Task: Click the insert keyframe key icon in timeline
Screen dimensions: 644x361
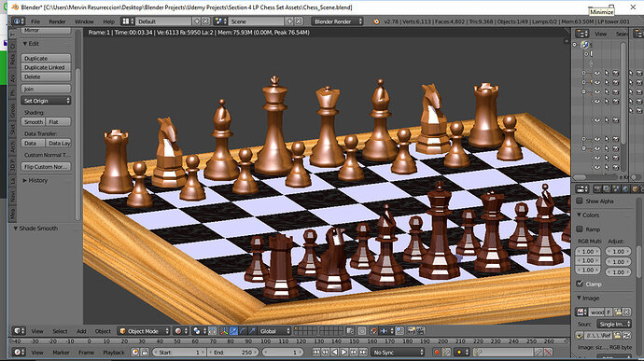Action: [x=539, y=352]
